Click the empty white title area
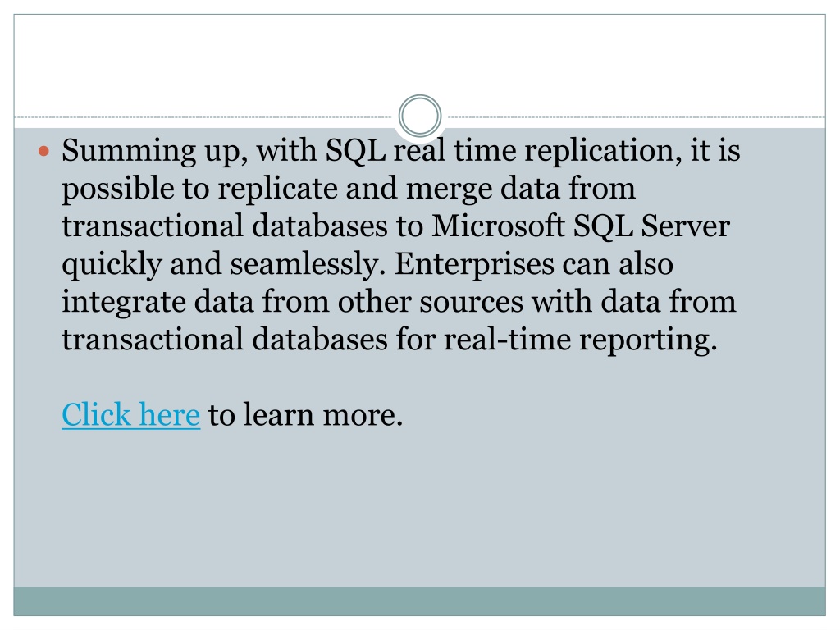The image size is (840, 630). 419,59
